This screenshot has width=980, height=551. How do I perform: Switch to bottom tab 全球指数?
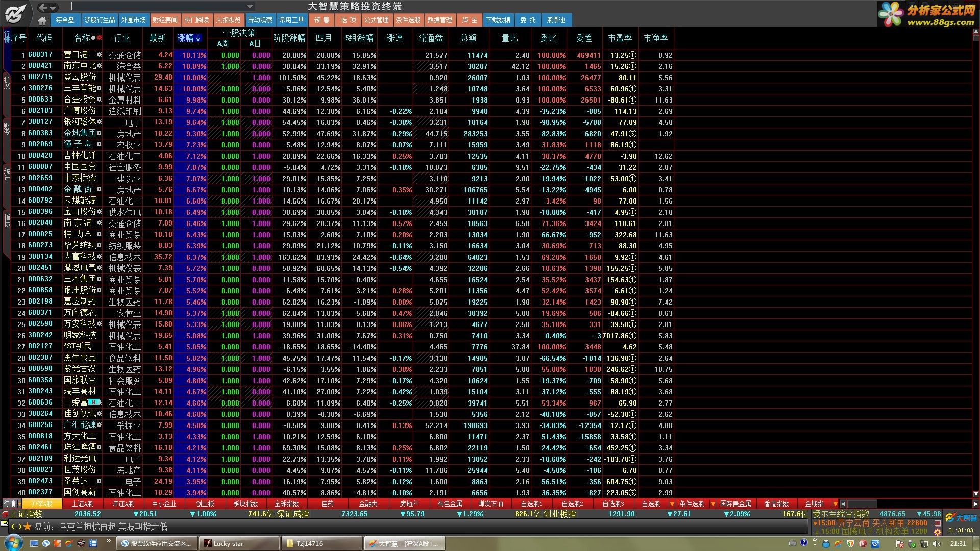point(287,504)
